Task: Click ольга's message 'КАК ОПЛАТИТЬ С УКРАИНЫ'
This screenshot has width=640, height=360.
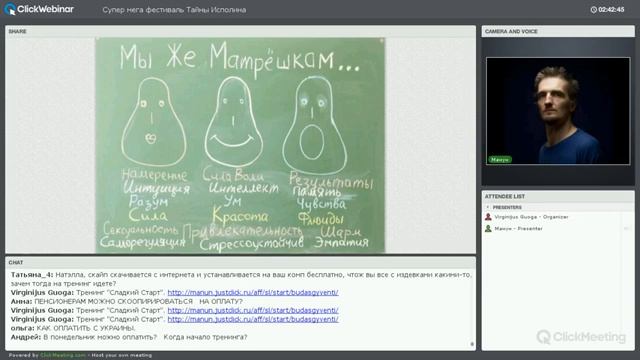Action: [73, 328]
